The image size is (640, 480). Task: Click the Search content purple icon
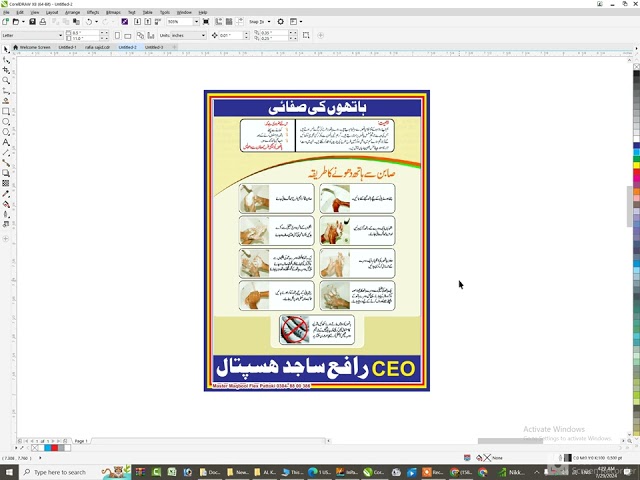click(x=124, y=22)
